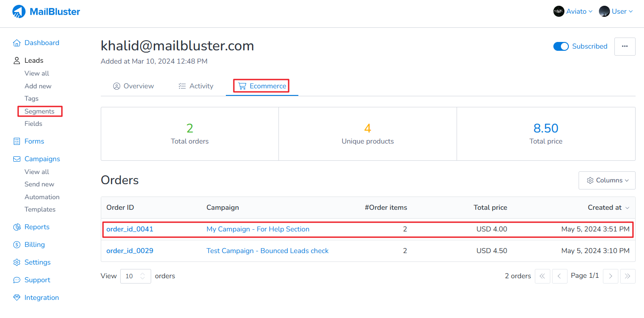Switch to the Activity tab
Viewport: 644px width, 318px height.
(x=196, y=86)
